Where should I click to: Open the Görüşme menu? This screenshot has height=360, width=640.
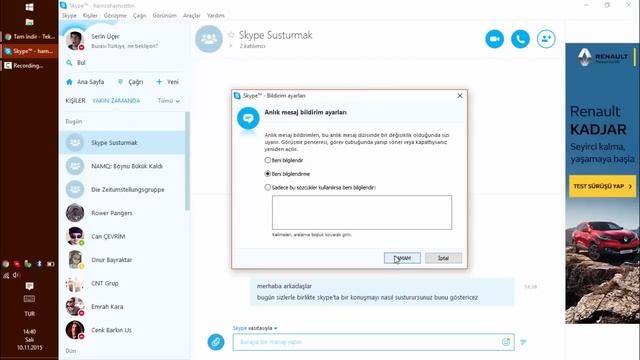(115, 16)
